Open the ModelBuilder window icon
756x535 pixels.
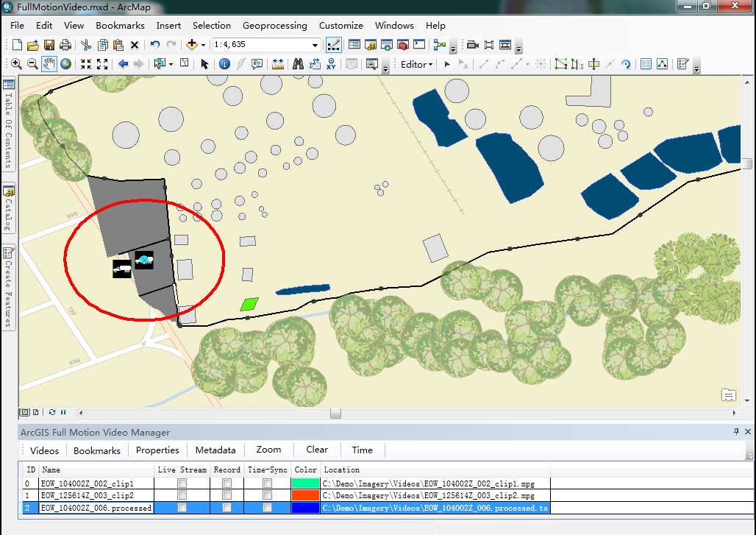(439, 45)
